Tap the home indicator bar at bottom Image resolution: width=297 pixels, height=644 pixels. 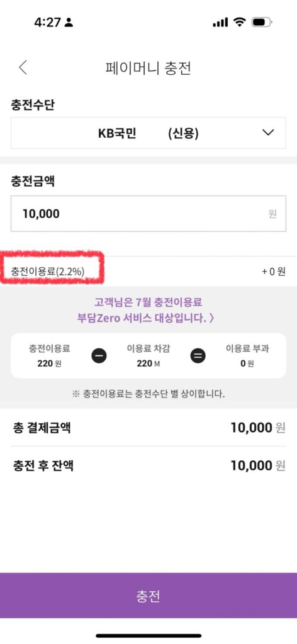[x=148, y=636]
